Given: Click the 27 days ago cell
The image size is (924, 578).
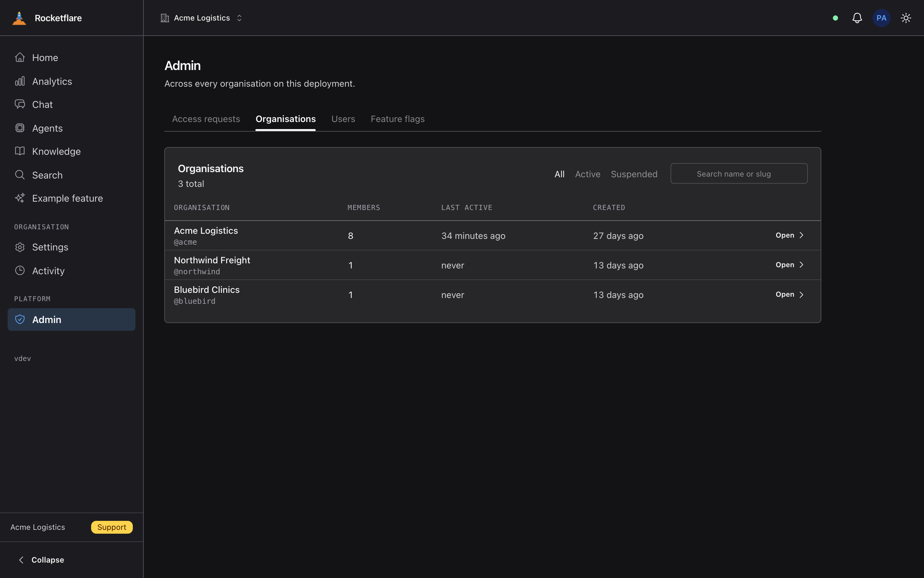Looking at the screenshot, I should (618, 236).
